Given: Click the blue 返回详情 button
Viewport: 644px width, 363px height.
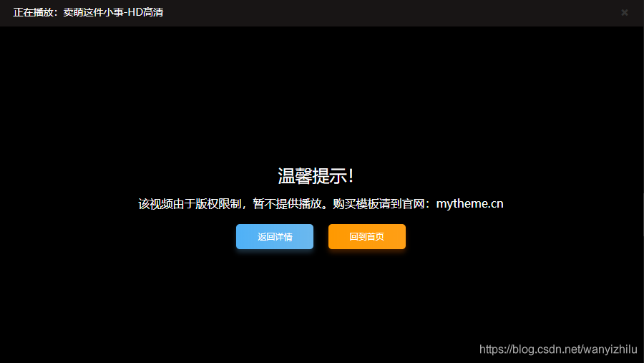Looking at the screenshot, I should pos(275,237).
